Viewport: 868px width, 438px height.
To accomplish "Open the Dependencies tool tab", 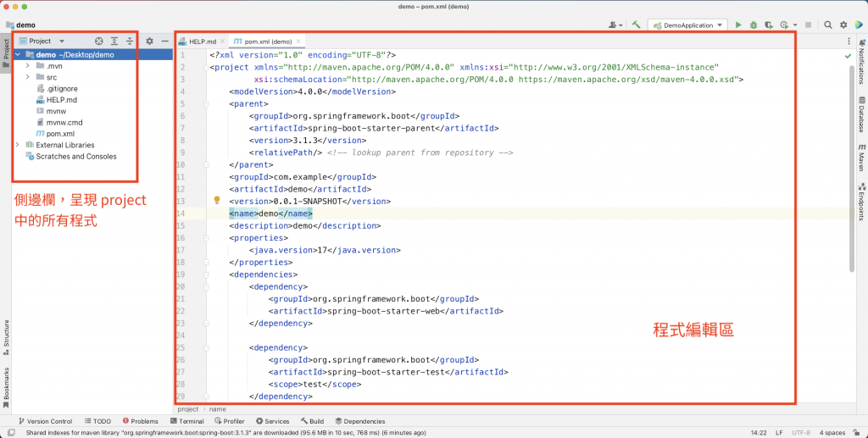I will coord(360,421).
